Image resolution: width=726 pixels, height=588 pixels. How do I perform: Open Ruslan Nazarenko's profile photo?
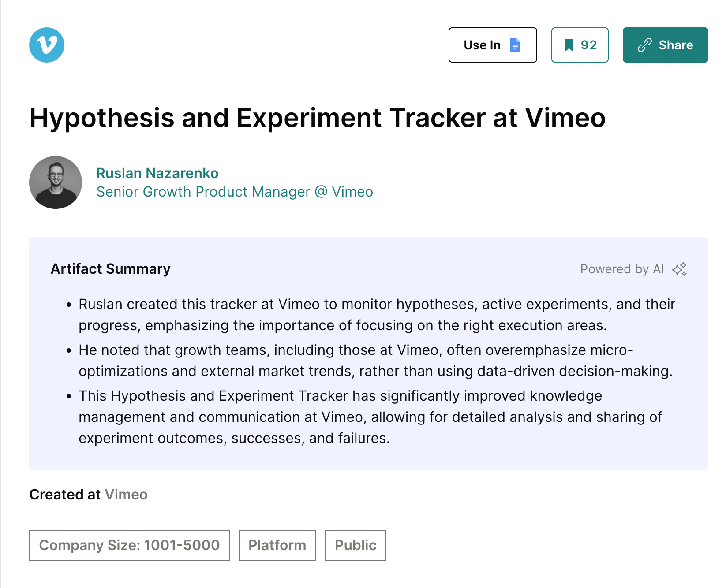click(56, 182)
